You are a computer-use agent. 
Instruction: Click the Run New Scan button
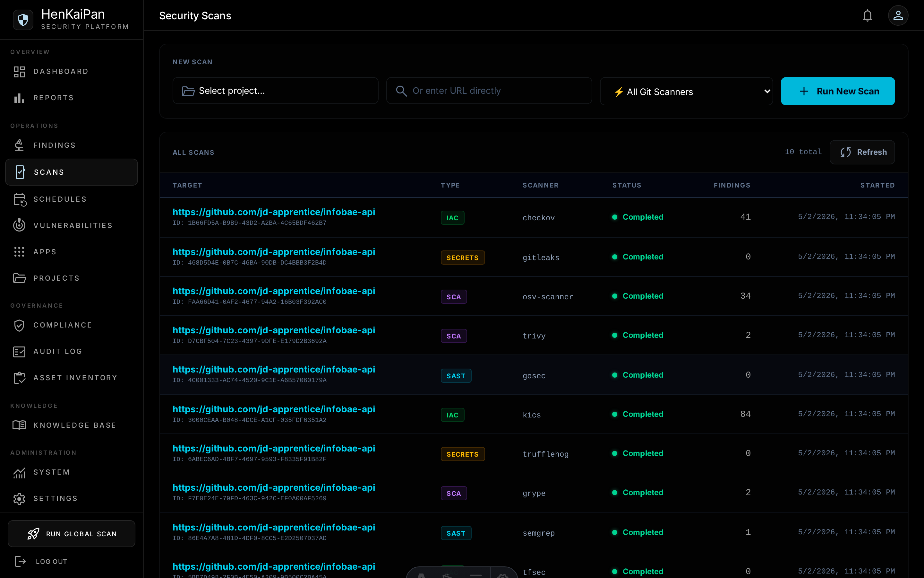pyautogui.click(x=838, y=92)
